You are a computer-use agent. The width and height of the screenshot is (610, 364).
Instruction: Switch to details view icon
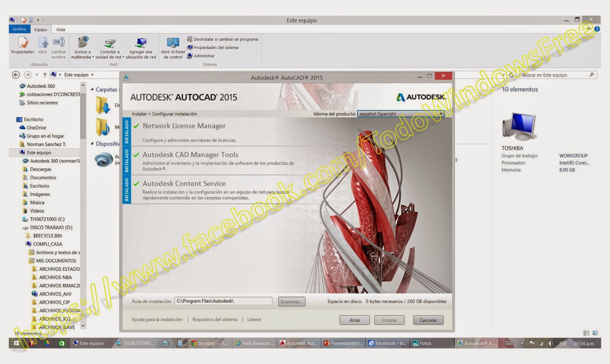(586, 333)
